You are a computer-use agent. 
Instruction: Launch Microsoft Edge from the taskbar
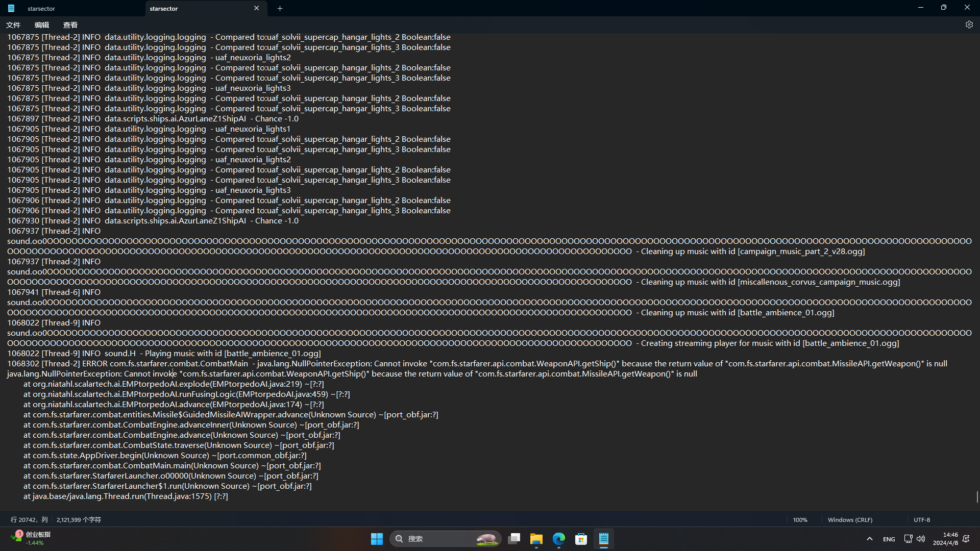click(558, 539)
